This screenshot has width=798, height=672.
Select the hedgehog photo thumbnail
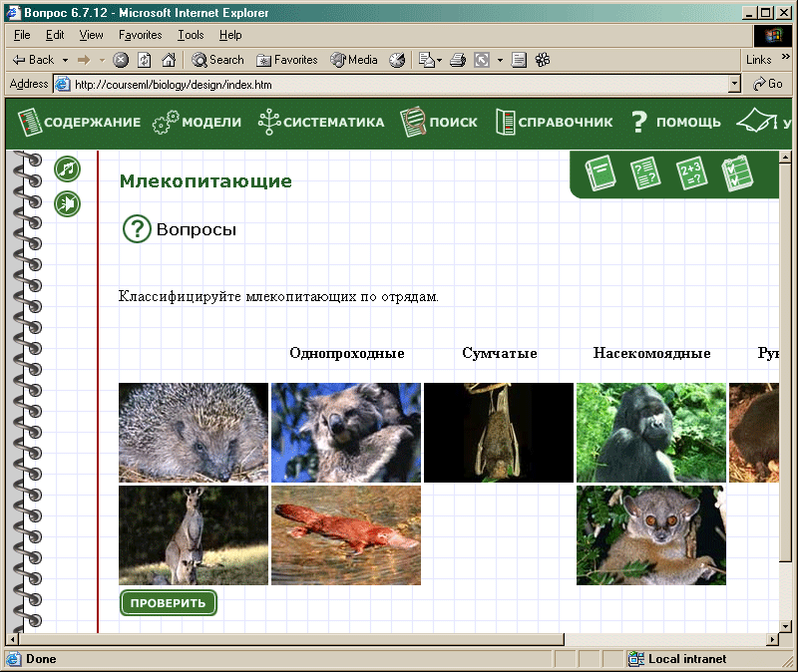[194, 433]
